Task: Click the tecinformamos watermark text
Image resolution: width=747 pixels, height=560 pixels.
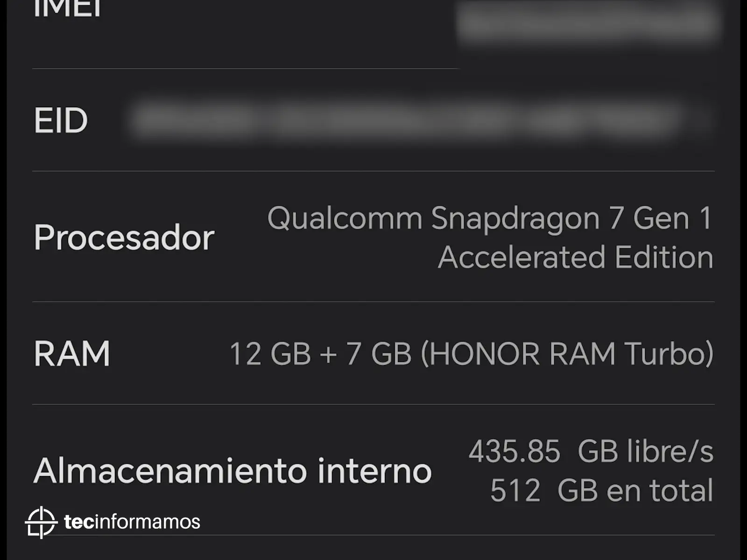Action: (x=132, y=522)
